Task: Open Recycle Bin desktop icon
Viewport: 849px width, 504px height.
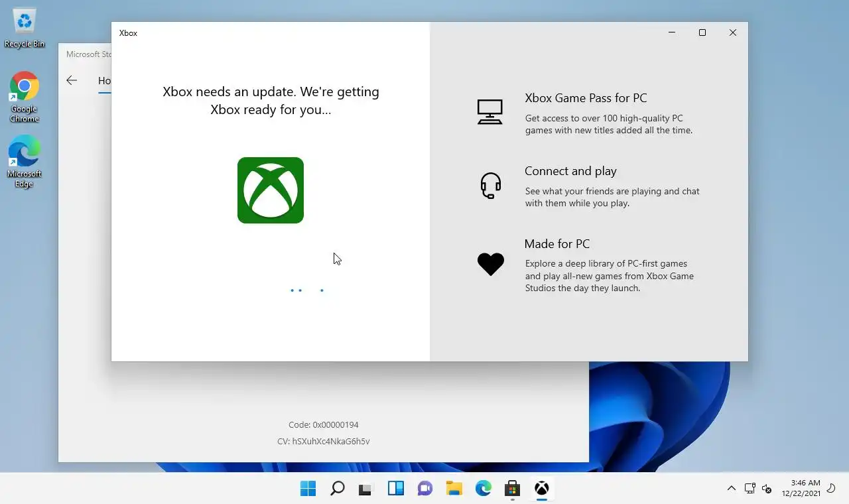Action: coord(25,29)
